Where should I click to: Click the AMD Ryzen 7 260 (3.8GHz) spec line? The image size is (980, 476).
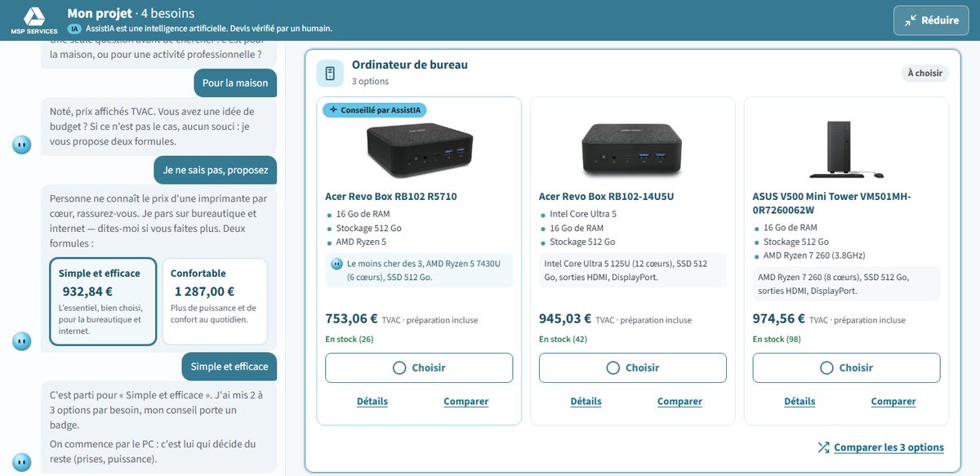(813, 256)
